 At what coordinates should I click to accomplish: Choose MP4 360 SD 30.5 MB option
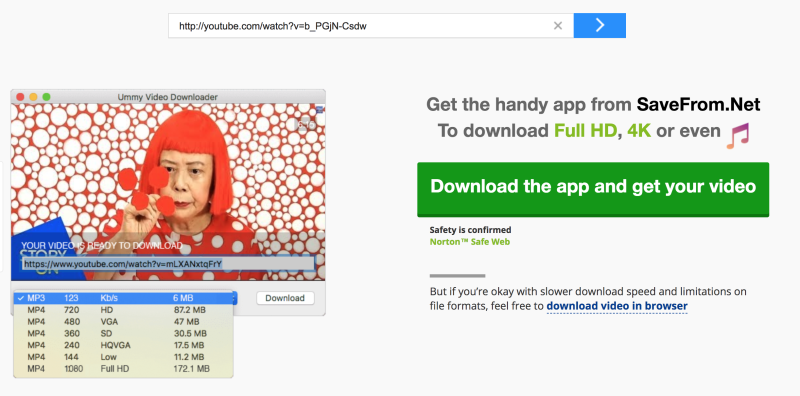123,333
